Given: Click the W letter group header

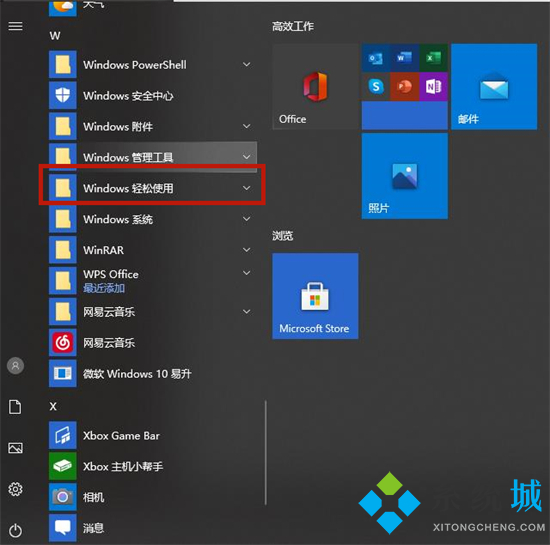Looking at the screenshot, I should pos(55,35).
